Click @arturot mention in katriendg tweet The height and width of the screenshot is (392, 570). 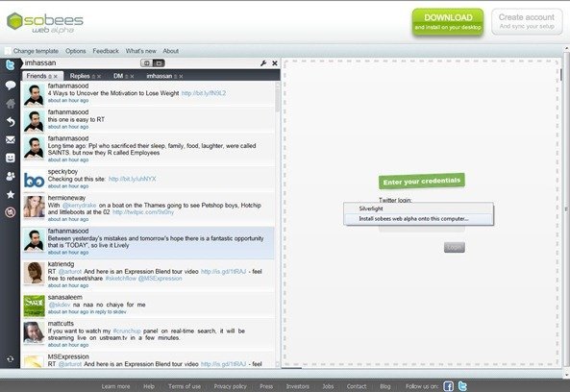coord(70,271)
